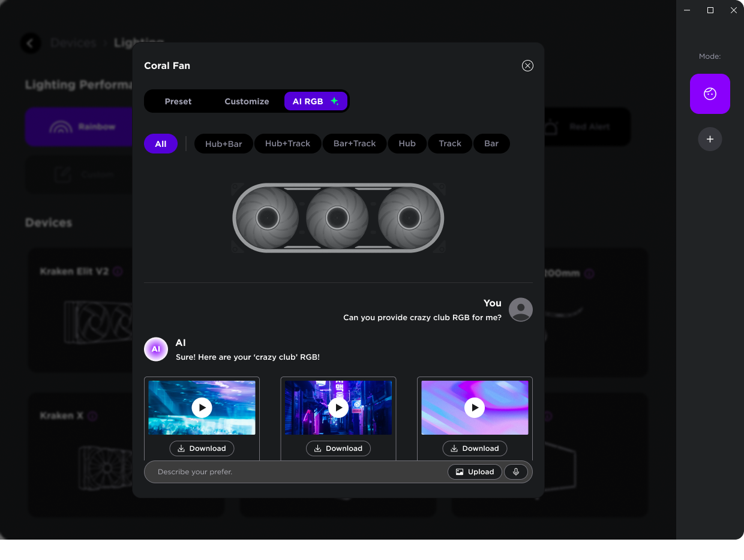Select Rainbow effect in background window
744x560 pixels.
[79, 127]
